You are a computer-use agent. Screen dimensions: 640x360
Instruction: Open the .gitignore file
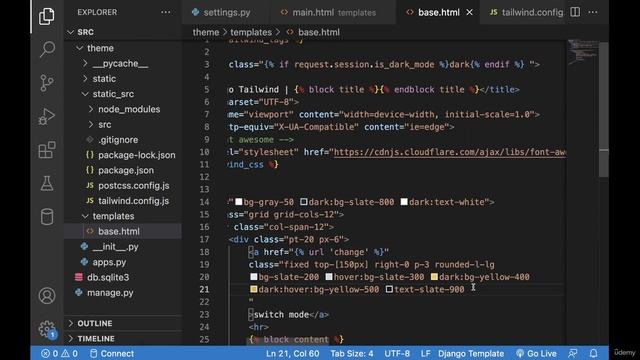pos(118,140)
